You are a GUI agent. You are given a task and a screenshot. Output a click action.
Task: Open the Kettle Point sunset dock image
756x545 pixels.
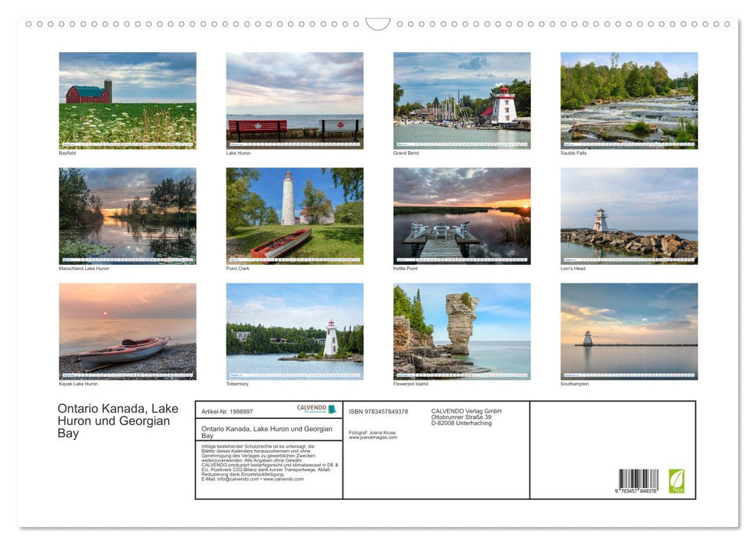pos(462,215)
